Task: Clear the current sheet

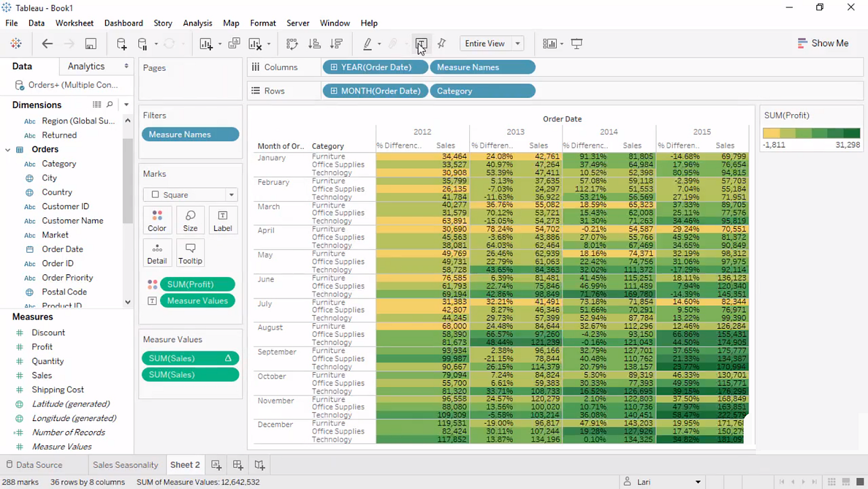Action: click(x=255, y=43)
